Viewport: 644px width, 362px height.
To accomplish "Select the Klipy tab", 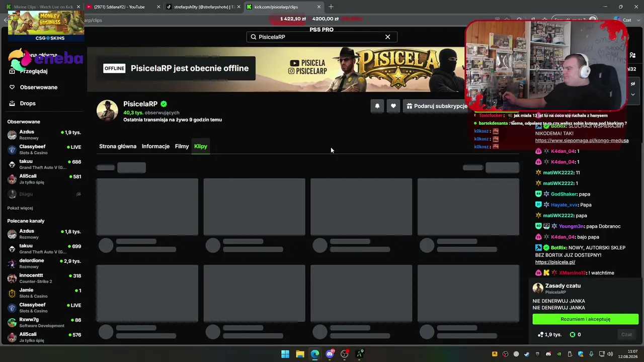I will pos(201,146).
